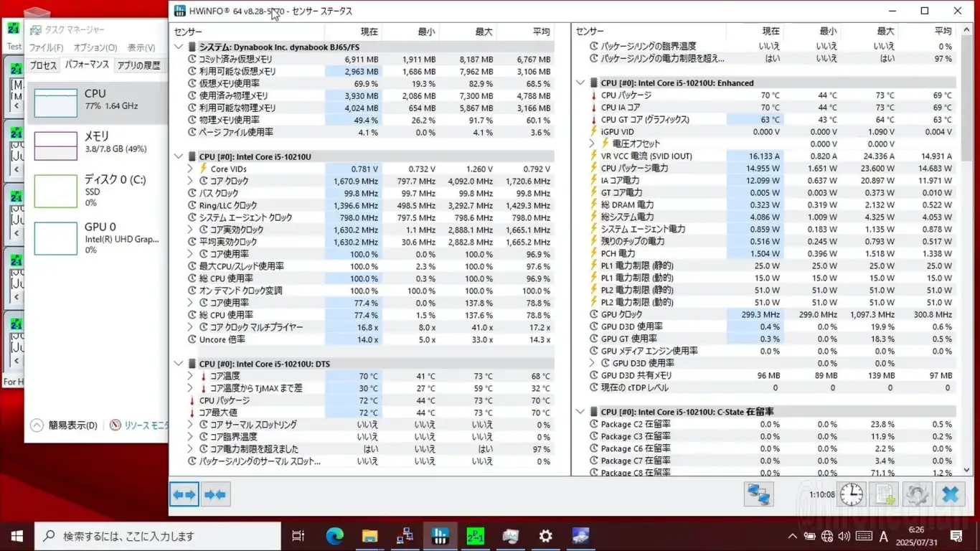980x551 pixels.
Task: Open HWiNFO sensor settings gear icon
Action: [x=917, y=494]
